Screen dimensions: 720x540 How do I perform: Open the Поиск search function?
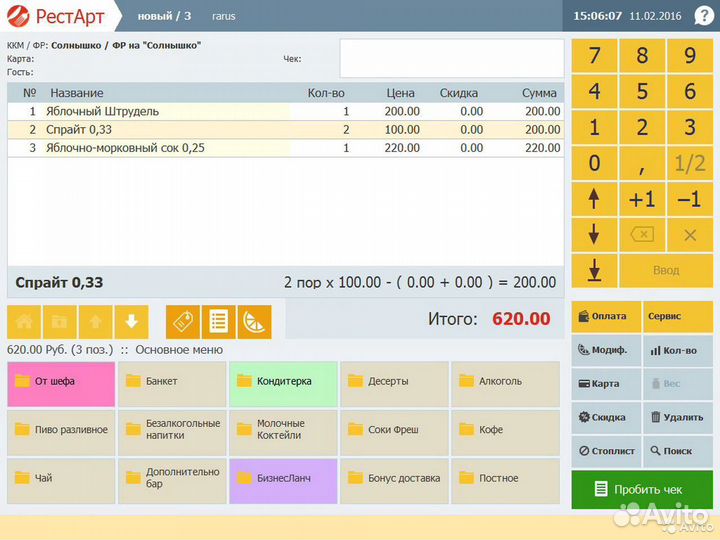678,451
